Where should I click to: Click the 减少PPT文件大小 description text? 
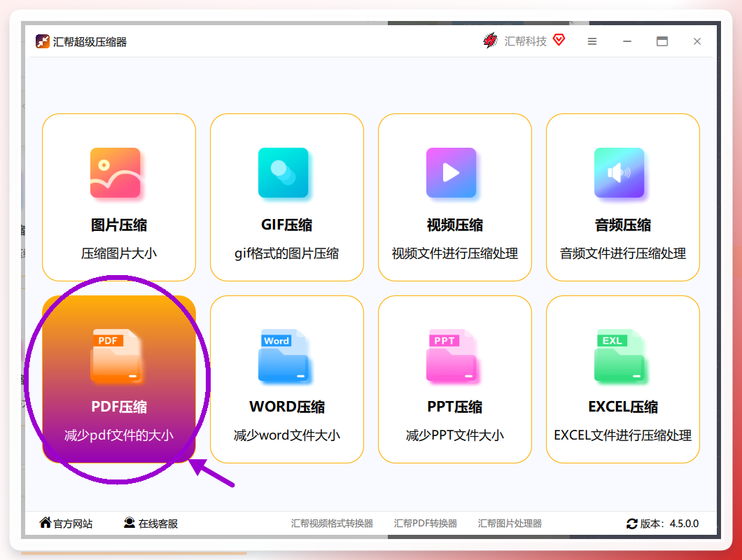tap(455, 435)
